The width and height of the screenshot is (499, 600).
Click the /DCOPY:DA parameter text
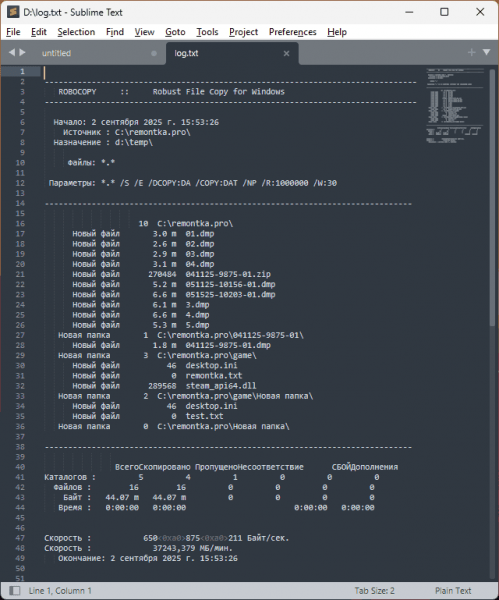pyautogui.click(x=170, y=183)
